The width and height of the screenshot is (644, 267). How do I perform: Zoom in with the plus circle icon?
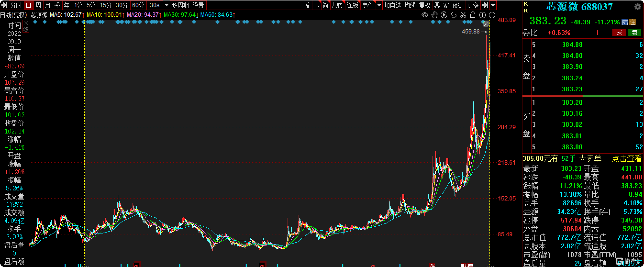[482, 15]
